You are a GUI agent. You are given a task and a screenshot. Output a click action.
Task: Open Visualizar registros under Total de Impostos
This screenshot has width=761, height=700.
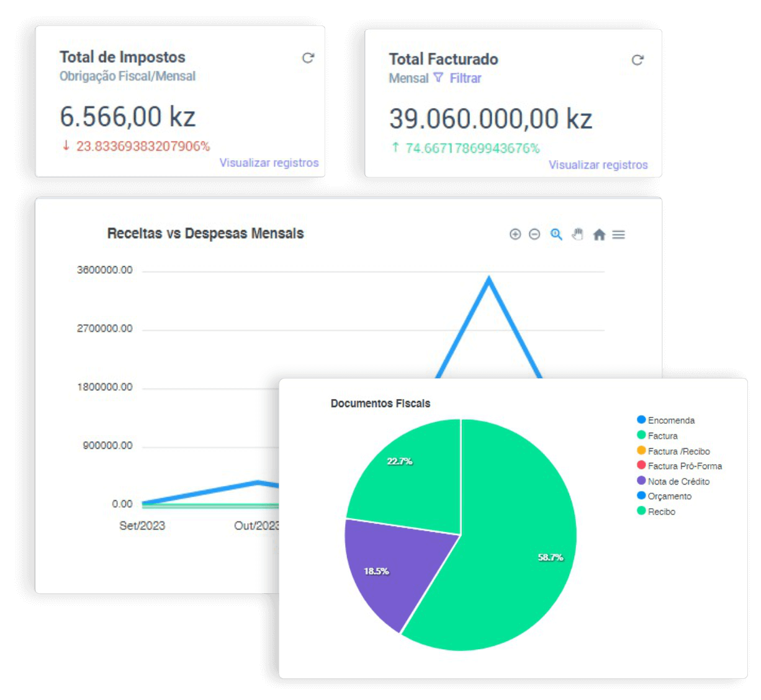pos(269,163)
